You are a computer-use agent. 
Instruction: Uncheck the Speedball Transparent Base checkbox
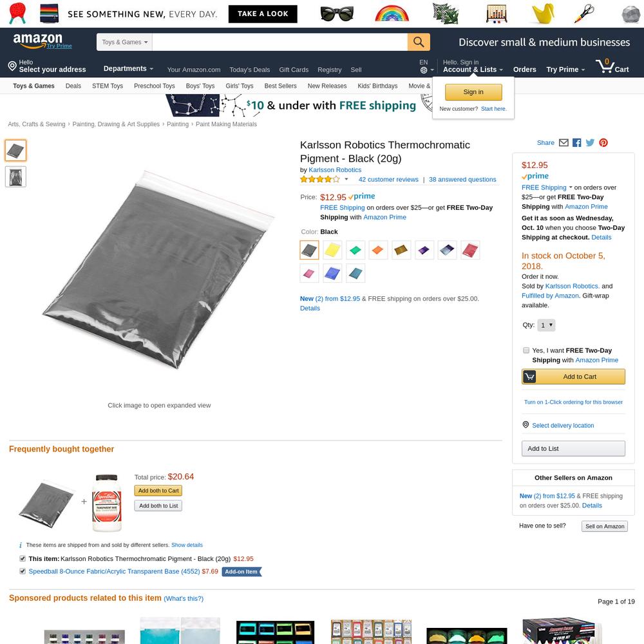pyautogui.click(x=23, y=571)
